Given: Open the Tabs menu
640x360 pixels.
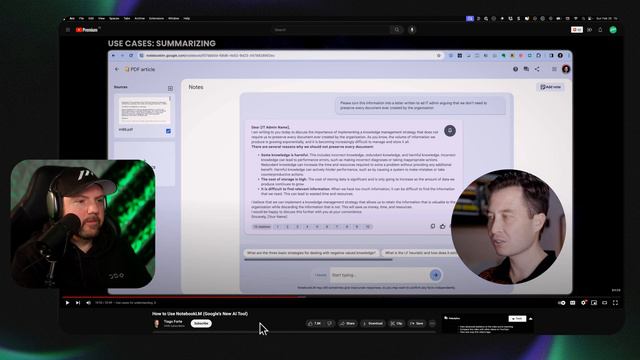Looking at the screenshot, I should click(x=127, y=18).
